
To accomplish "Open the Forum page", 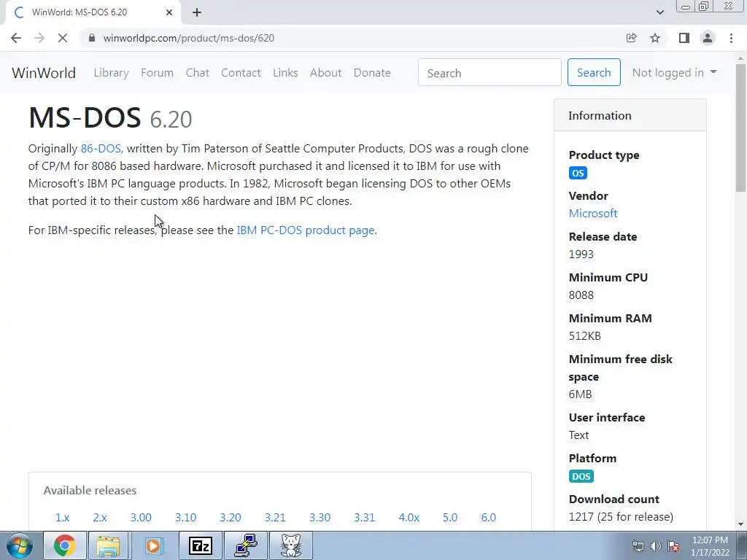I will click(x=158, y=73).
